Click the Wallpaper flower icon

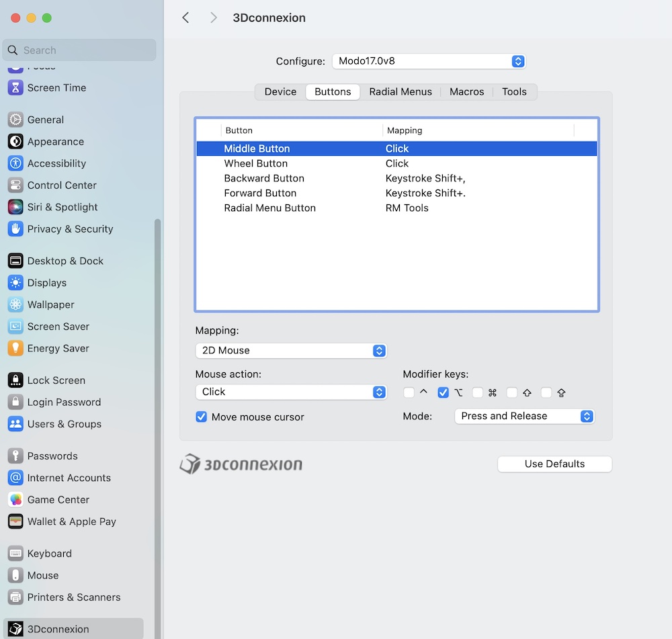tap(15, 304)
